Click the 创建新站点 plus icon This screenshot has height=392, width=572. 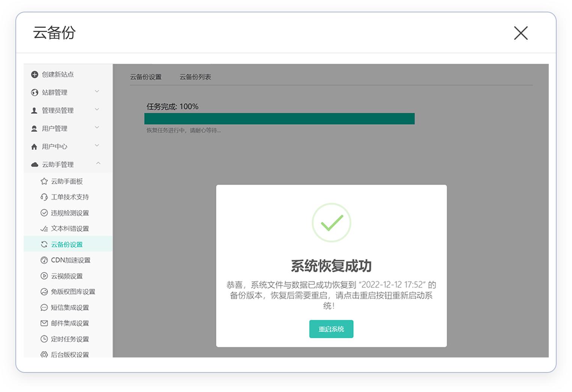pyautogui.click(x=34, y=75)
